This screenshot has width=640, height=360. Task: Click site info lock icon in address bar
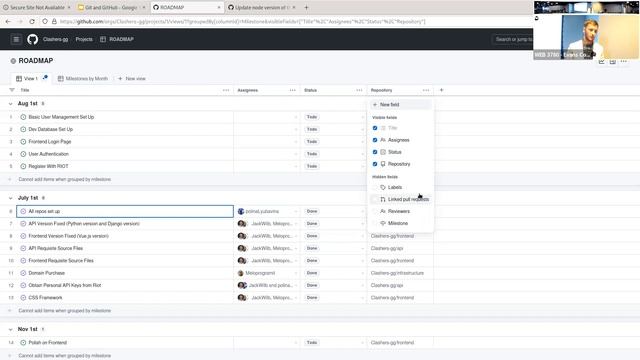pos(54,21)
